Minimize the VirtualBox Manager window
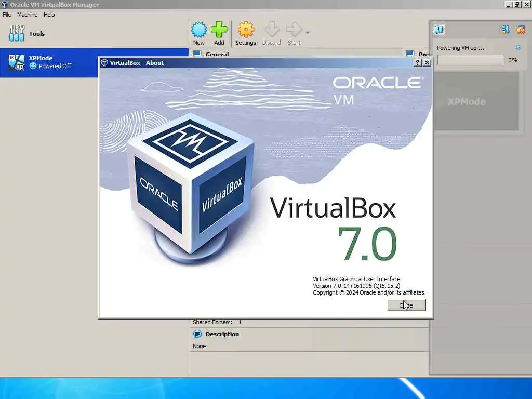Viewport: 532px width, 399px height. click(x=509, y=4)
